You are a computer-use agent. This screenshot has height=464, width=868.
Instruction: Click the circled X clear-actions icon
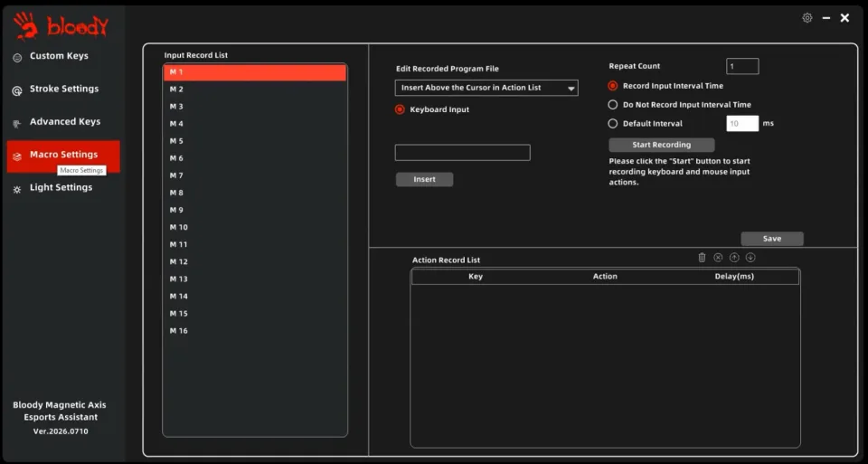click(x=718, y=258)
